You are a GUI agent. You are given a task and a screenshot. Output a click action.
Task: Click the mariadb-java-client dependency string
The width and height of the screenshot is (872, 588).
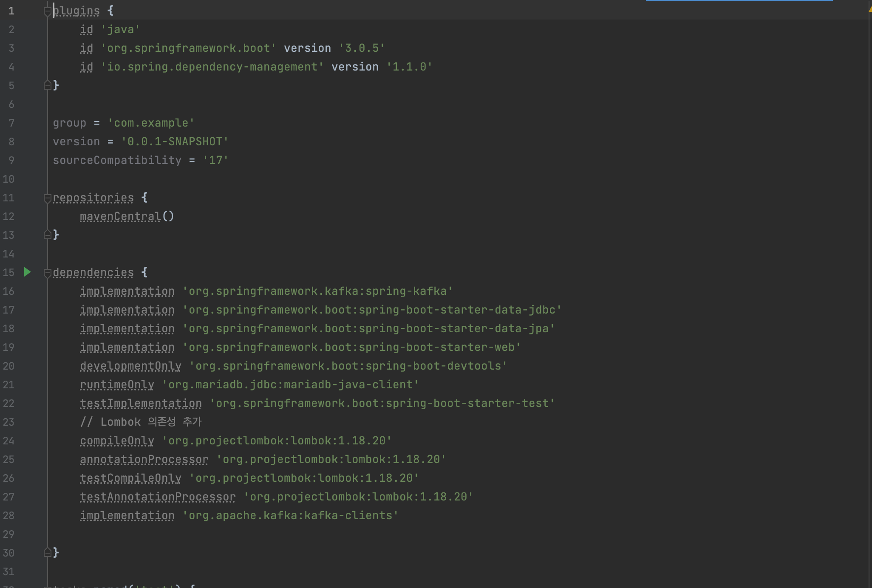tap(290, 384)
